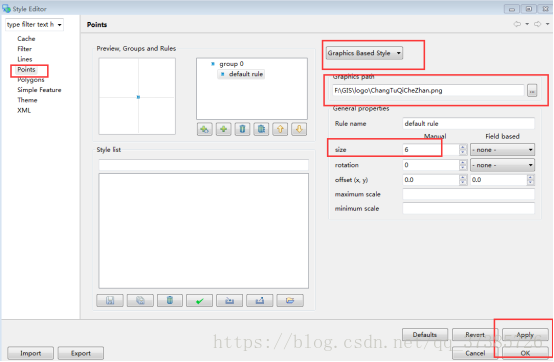Decrease rotation value with down stepper

[463, 168]
